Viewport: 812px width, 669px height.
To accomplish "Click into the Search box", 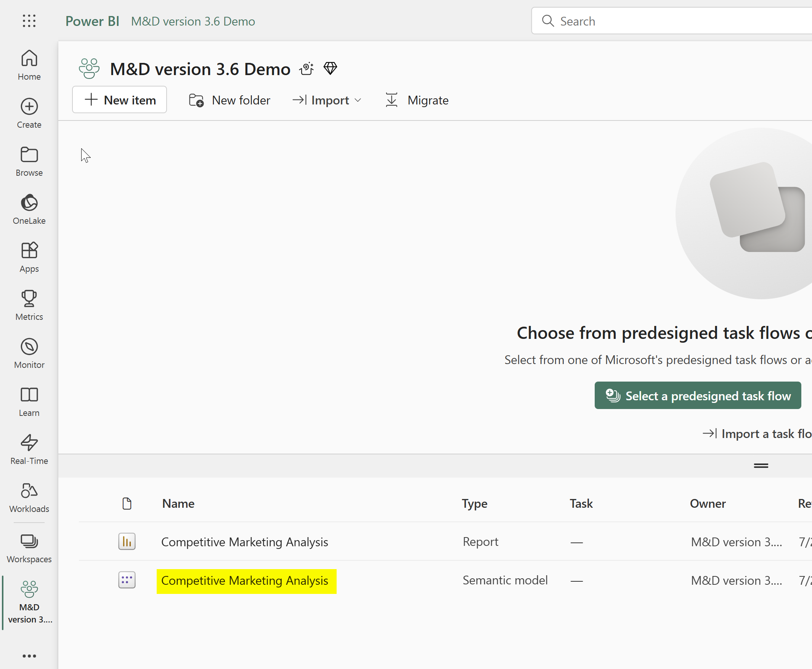I will coord(671,21).
